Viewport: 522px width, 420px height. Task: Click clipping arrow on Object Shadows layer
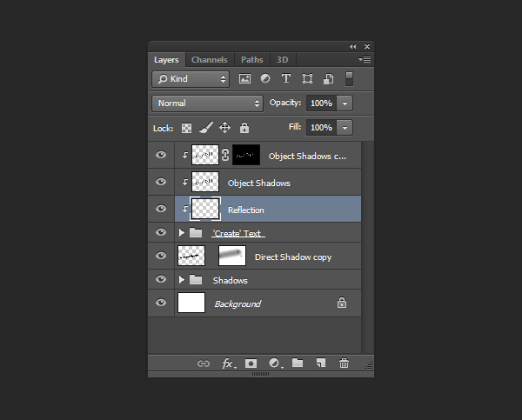click(184, 182)
